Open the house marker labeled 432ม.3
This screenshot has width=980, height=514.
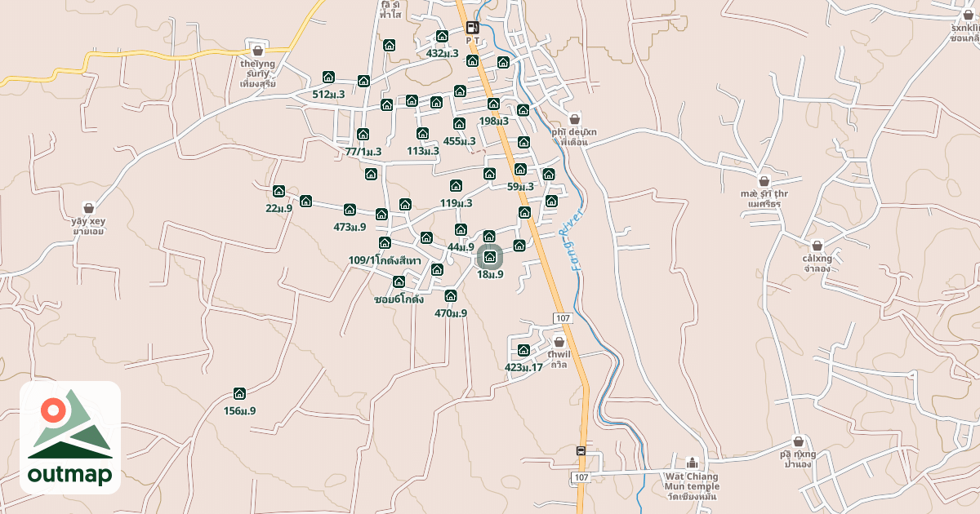[442, 36]
